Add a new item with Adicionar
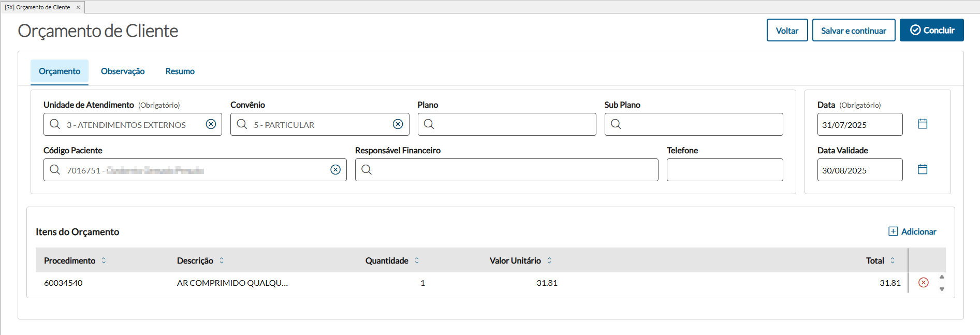 (912, 231)
